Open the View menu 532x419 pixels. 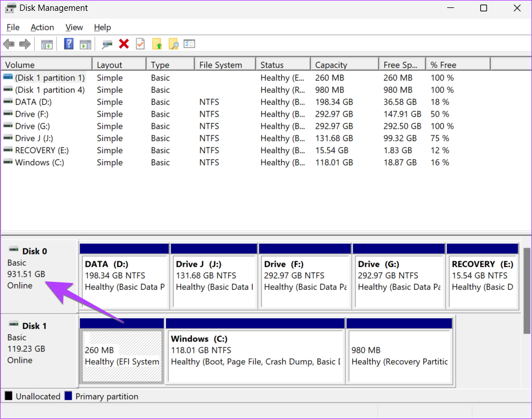74,27
